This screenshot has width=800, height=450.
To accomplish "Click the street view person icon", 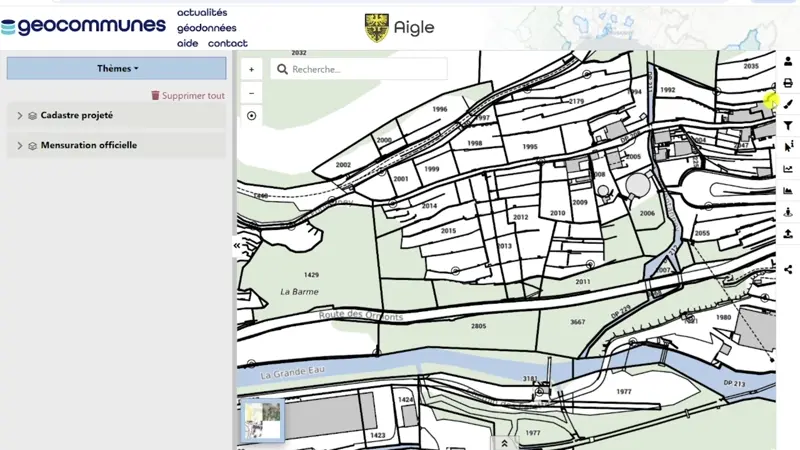I will pos(788,212).
